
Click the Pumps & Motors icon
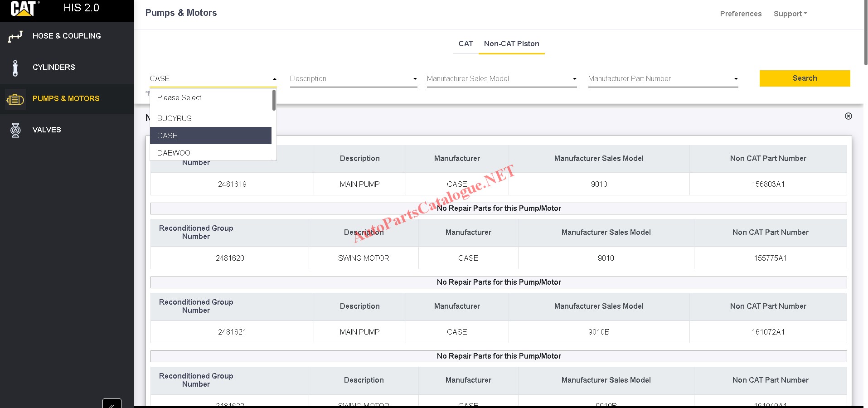pyautogui.click(x=15, y=99)
